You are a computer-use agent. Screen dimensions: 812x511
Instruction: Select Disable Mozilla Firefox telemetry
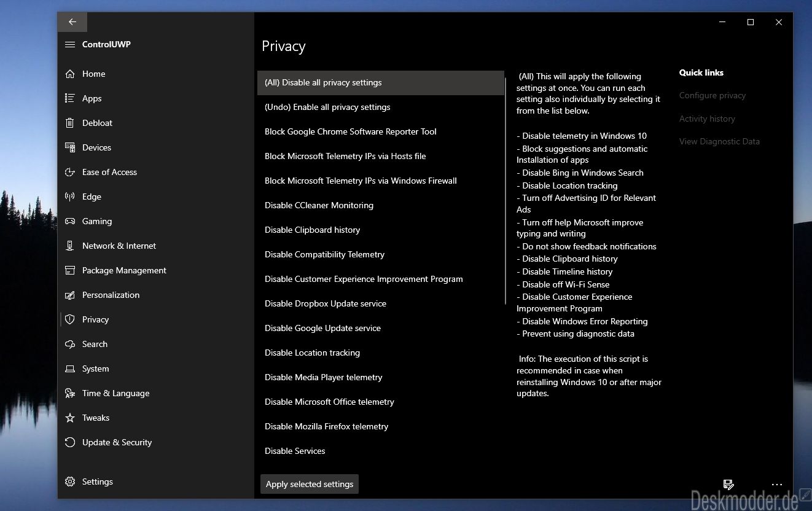tap(381, 426)
